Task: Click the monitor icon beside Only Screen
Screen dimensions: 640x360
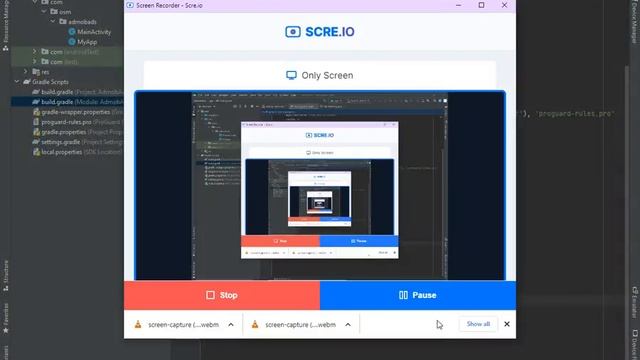Action: point(291,75)
